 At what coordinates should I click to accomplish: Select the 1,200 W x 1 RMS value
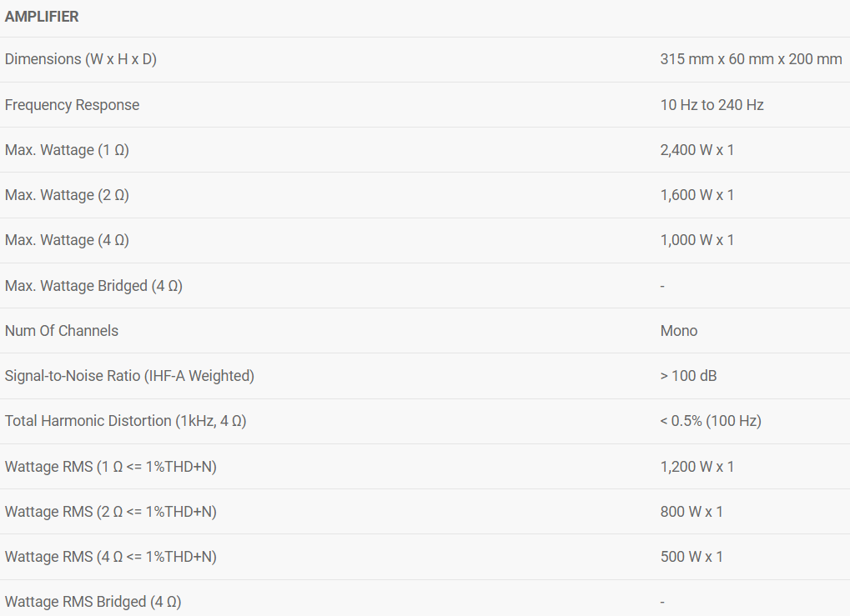tap(697, 467)
